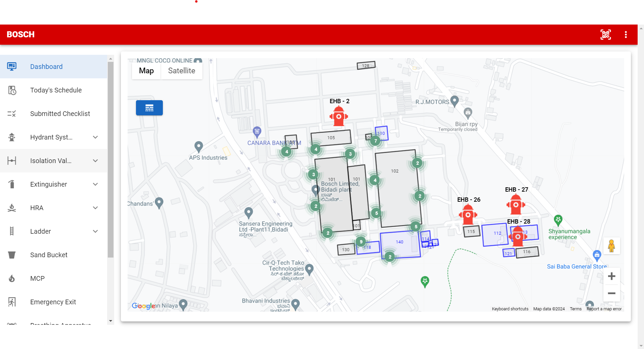Open Keyboard shortcuts on the map

(510, 309)
